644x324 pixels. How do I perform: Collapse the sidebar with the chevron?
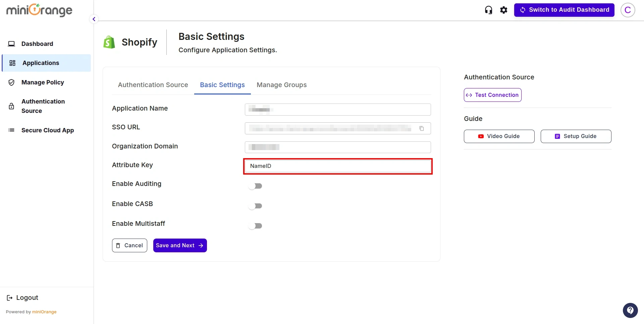pyautogui.click(x=94, y=19)
